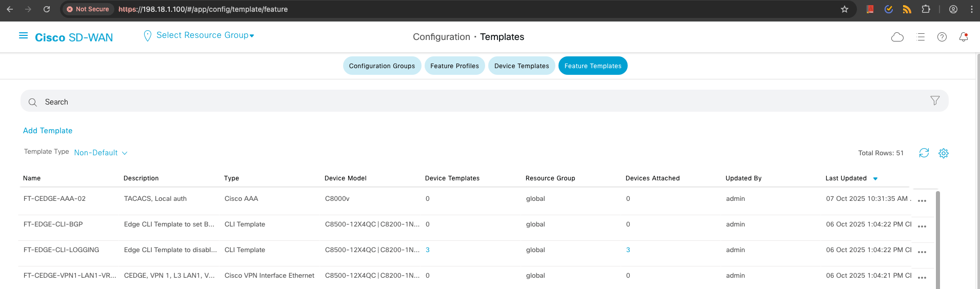
Task: Click the Configuration breadcrumb title
Action: click(442, 37)
